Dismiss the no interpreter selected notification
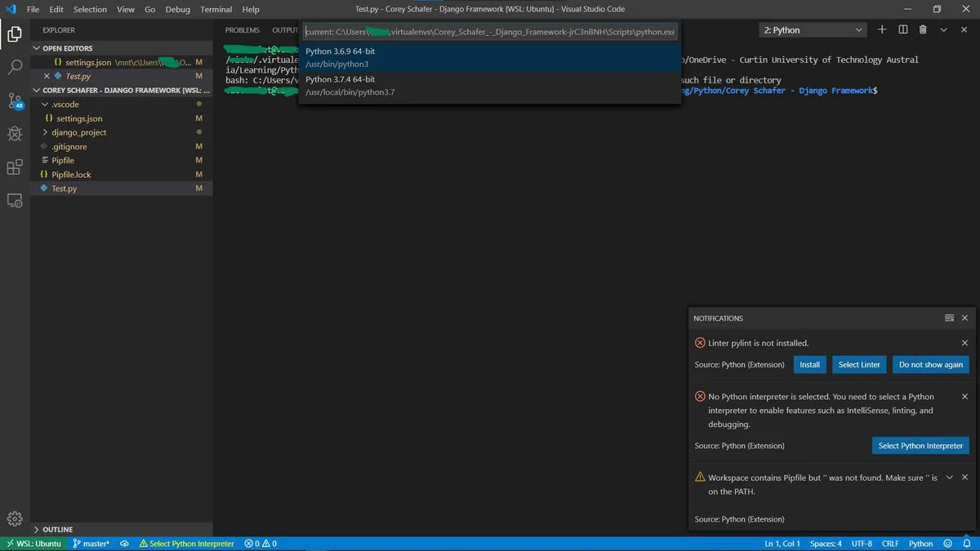 tap(964, 397)
